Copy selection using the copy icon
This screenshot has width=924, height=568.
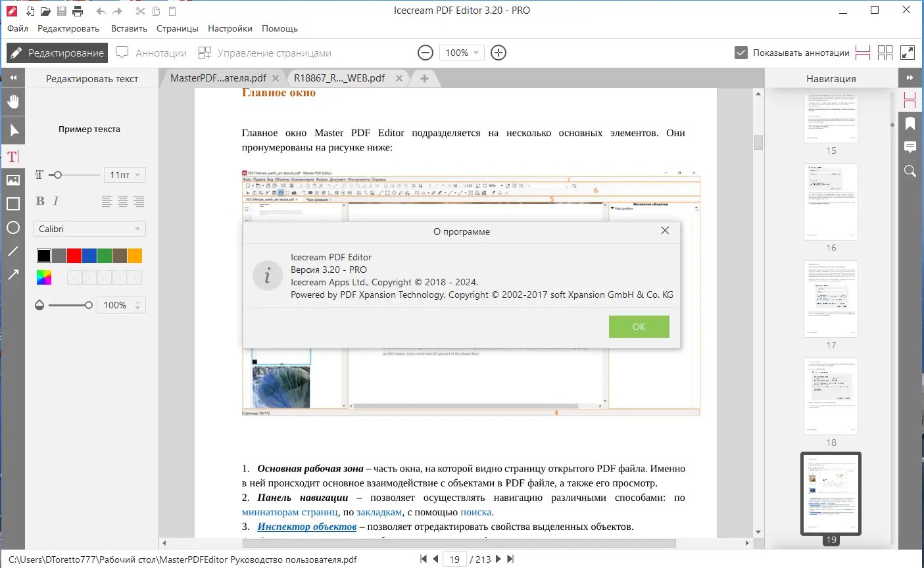point(157,11)
